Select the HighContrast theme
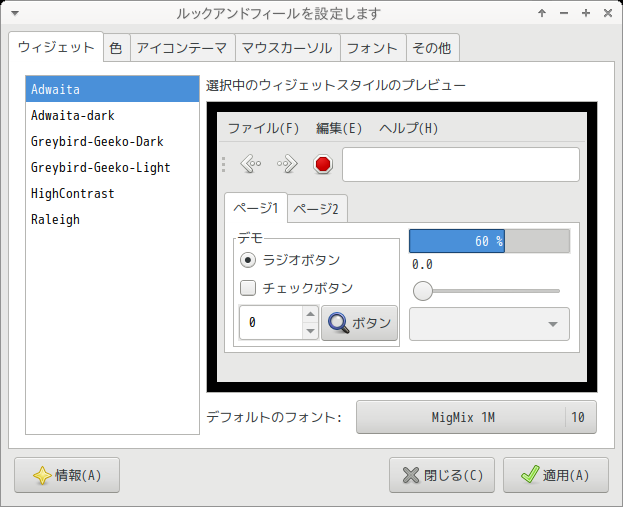The height and width of the screenshot is (507, 623). tap(112, 194)
